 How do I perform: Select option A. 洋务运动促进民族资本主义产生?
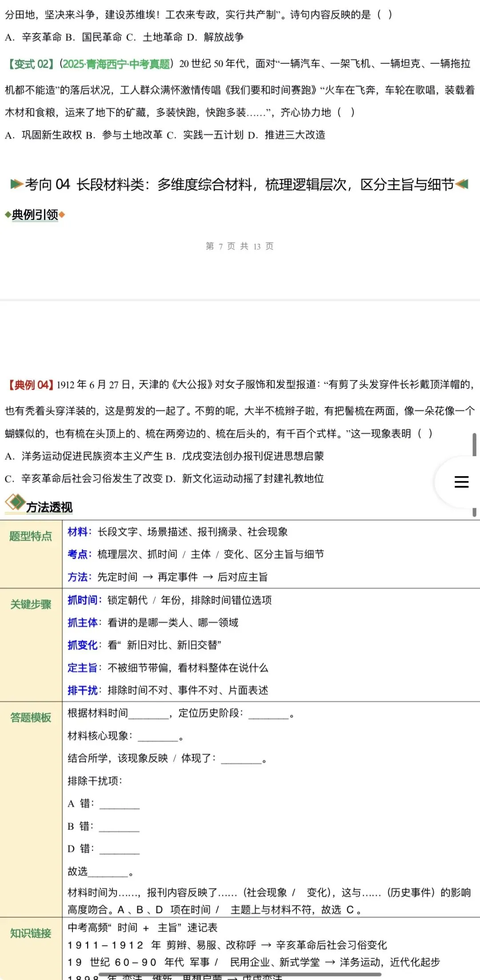coord(84,456)
